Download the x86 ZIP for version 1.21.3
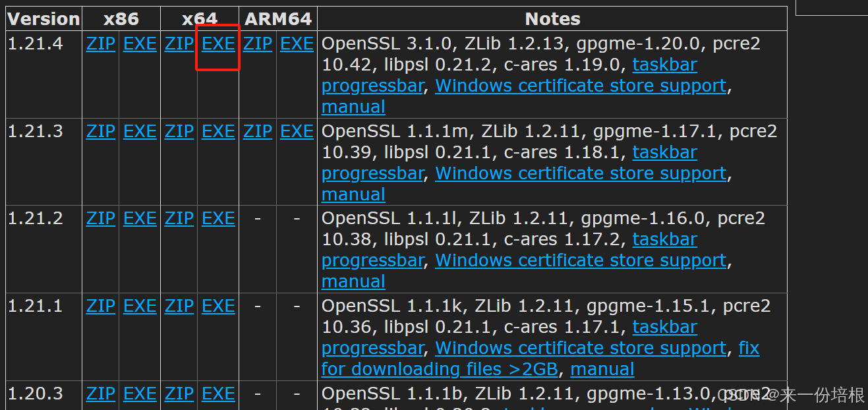The image size is (868, 410). point(101,132)
